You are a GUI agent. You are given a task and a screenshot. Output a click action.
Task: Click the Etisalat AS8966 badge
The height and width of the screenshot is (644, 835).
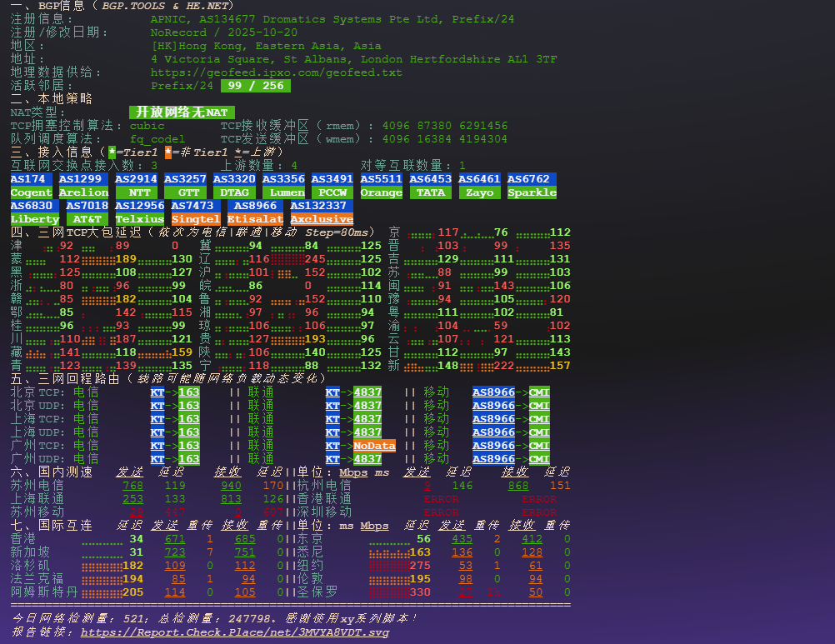click(255, 212)
